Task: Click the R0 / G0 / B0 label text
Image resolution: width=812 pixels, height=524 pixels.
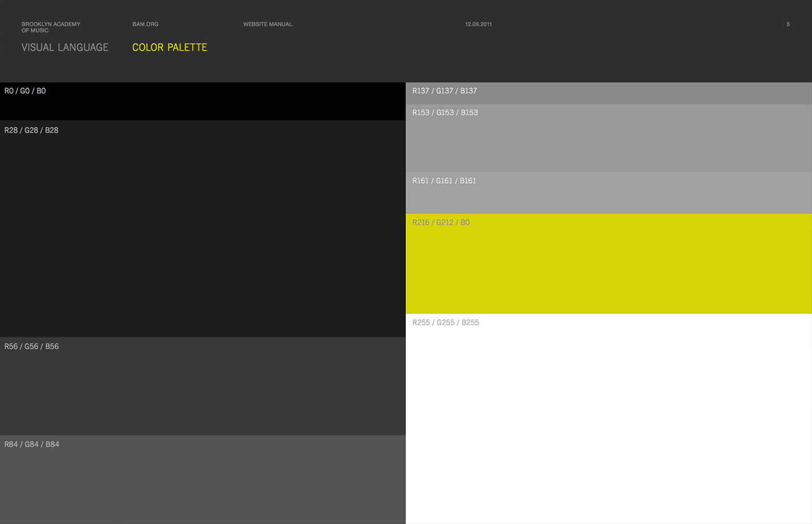Action: click(25, 91)
